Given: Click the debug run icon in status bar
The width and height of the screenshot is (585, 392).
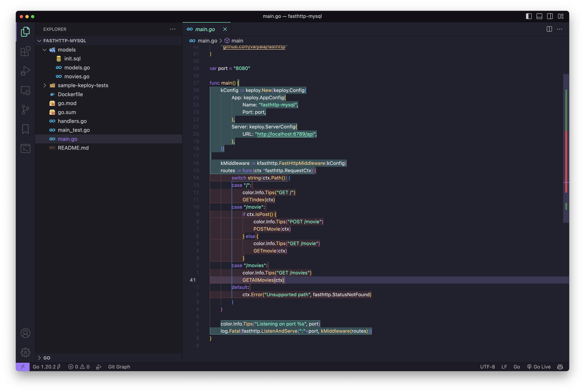Looking at the screenshot, I should 99,367.
